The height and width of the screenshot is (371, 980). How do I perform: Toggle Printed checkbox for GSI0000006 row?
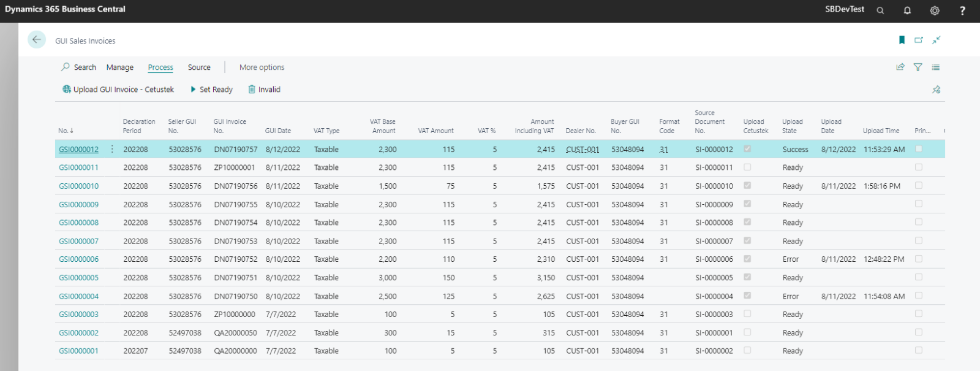pos(919,259)
